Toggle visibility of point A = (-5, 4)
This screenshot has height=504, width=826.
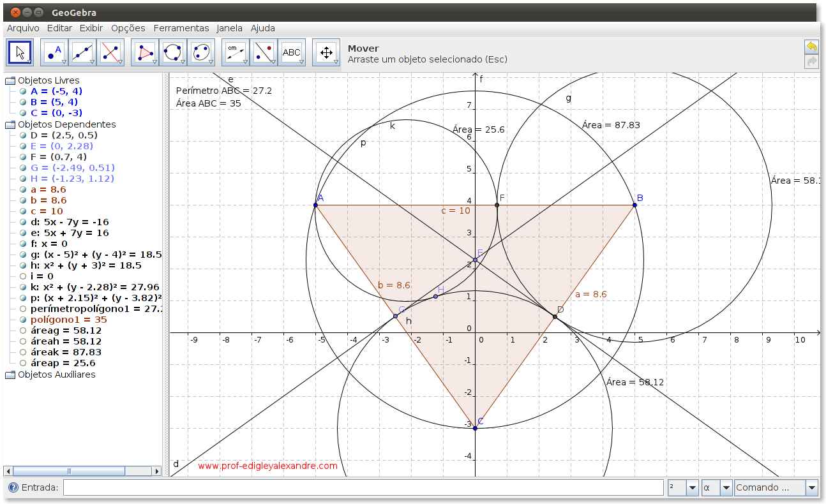pyautogui.click(x=23, y=91)
